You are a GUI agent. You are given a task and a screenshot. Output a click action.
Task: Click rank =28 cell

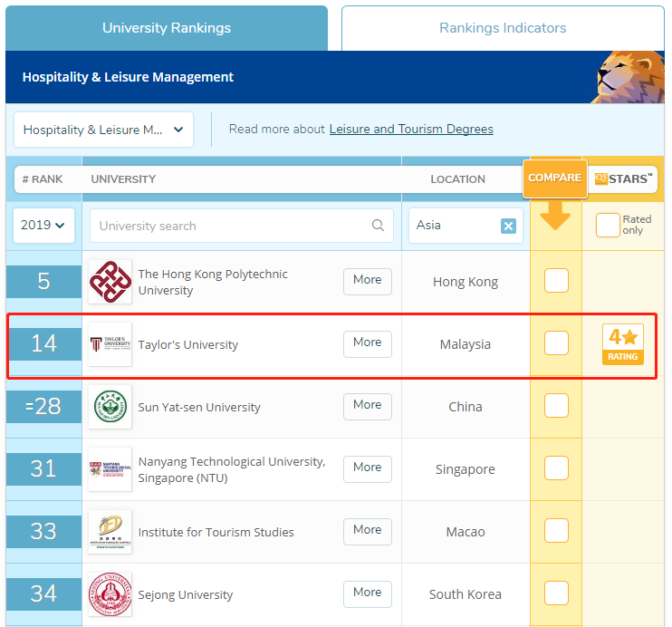[43, 406]
